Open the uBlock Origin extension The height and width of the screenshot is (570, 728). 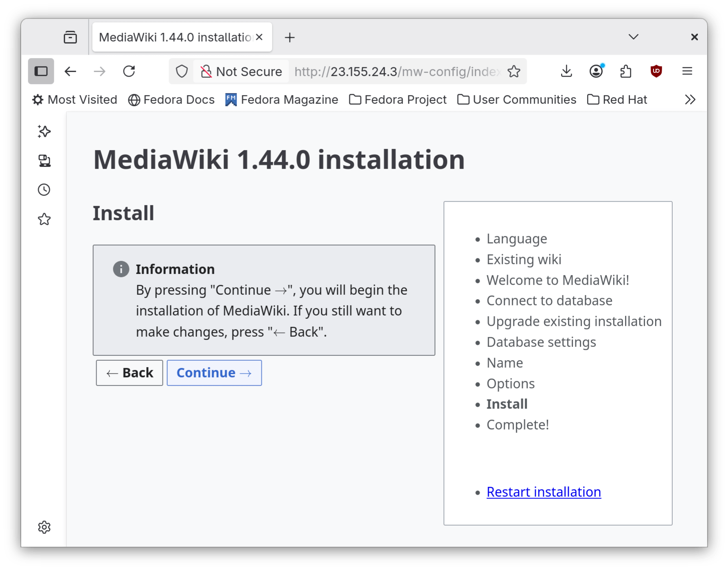(x=656, y=71)
